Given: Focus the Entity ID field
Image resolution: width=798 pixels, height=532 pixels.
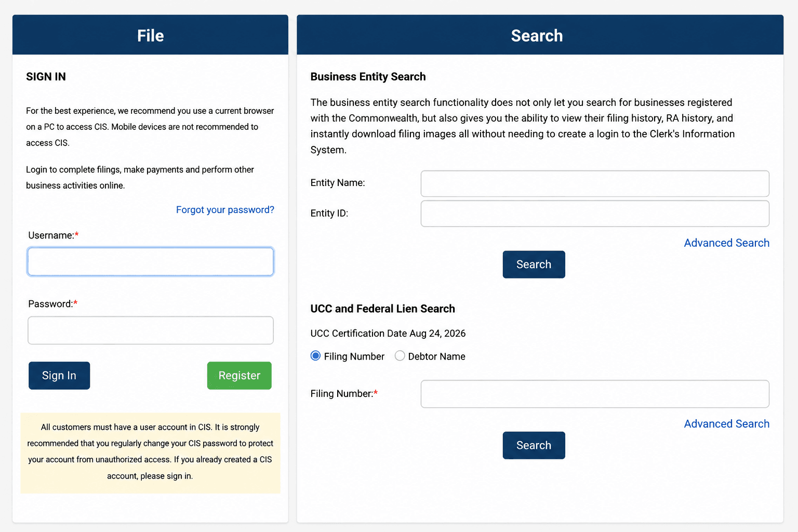Looking at the screenshot, I should pyautogui.click(x=595, y=214).
